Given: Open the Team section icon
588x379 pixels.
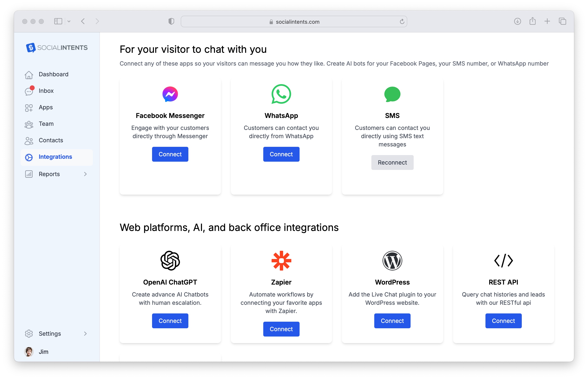Looking at the screenshot, I should [29, 124].
